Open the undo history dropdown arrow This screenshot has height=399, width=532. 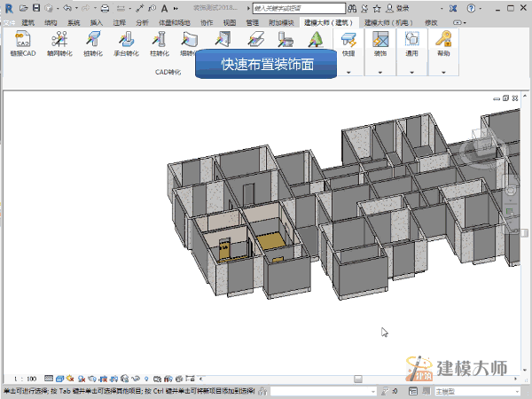coord(76,8)
